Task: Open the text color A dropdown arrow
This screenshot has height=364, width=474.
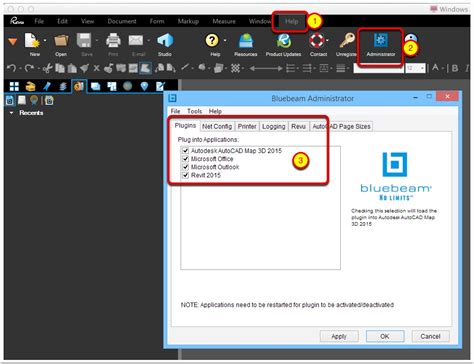Action: tap(443, 68)
